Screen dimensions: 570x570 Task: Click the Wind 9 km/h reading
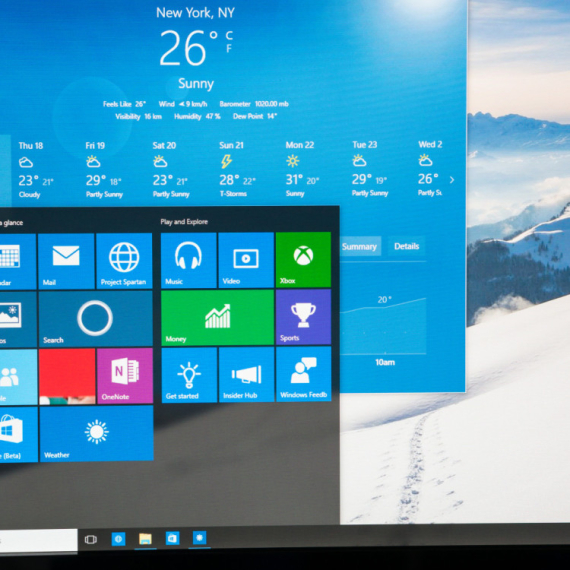[x=183, y=104]
